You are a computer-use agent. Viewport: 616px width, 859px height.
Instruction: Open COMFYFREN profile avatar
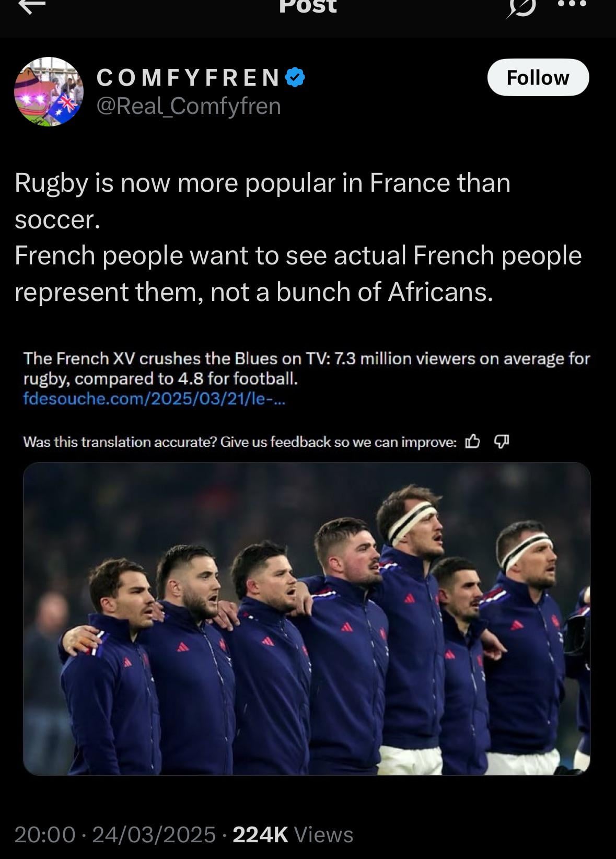[49, 91]
